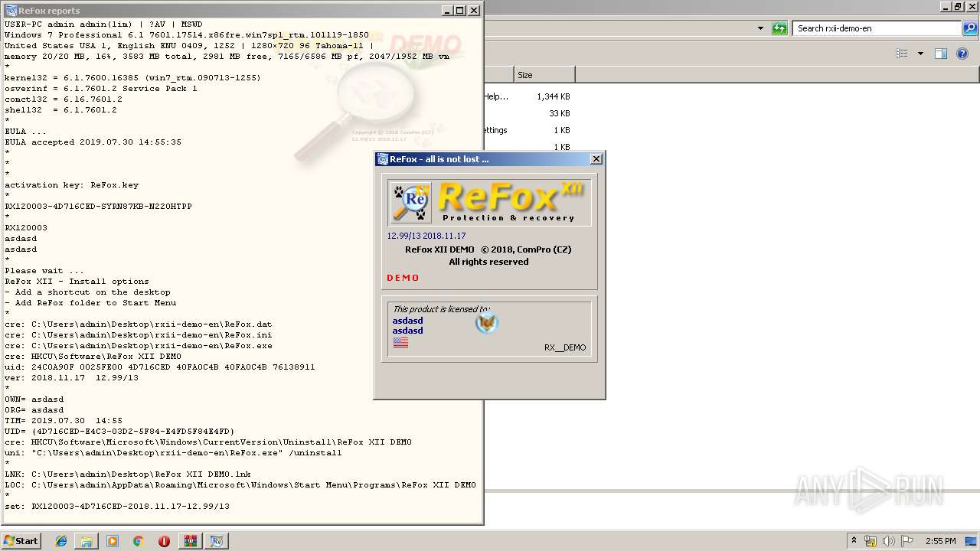Click the ReFox reports title bar icon
The height and width of the screenshot is (551, 980).
(x=11, y=11)
